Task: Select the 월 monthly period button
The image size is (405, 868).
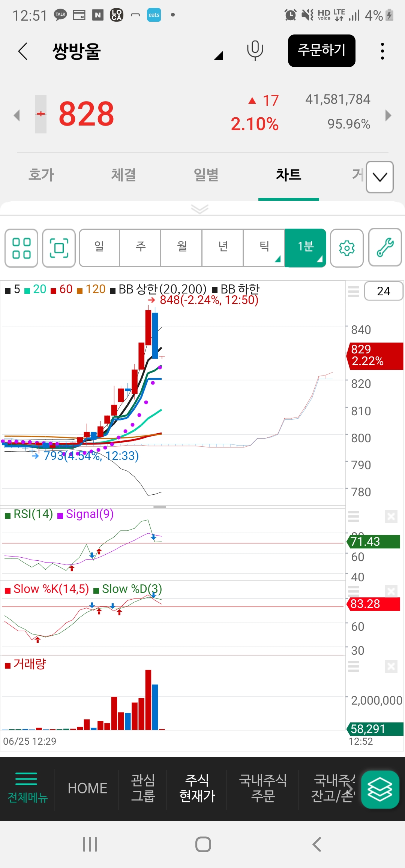Action: [x=181, y=248]
